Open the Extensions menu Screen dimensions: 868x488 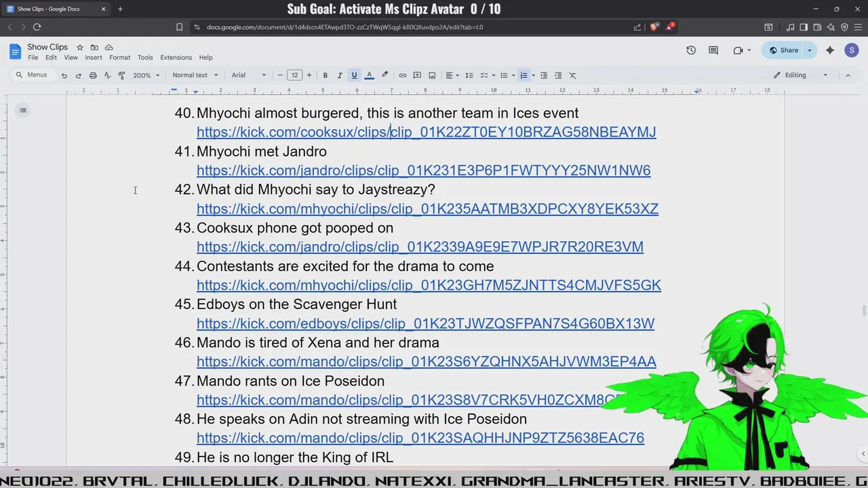pyautogui.click(x=176, y=58)
